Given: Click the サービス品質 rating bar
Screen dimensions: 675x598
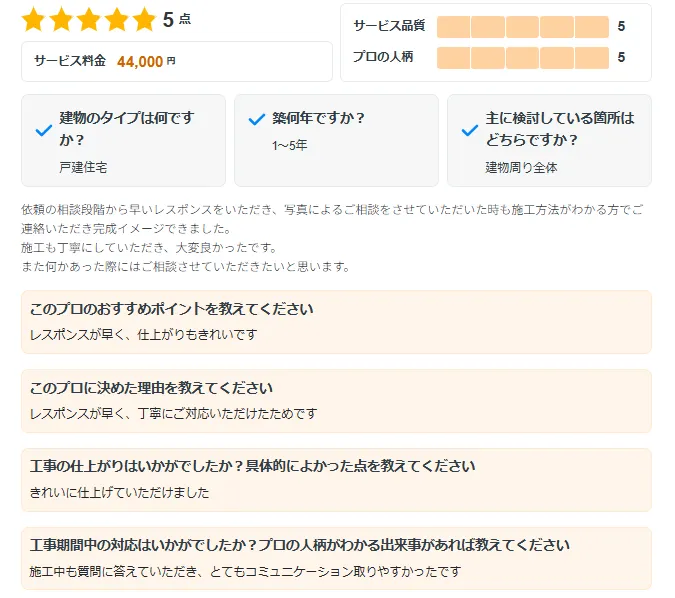Looking at the screenshot, I should (522, 27).
